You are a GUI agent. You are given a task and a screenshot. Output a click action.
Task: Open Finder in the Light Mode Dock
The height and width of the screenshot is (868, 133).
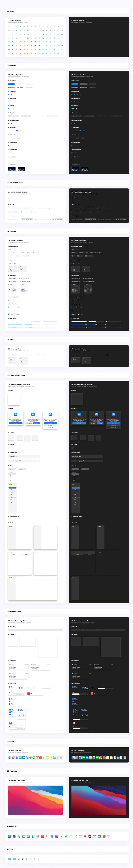pyautogui.click(x=10, y=758)
